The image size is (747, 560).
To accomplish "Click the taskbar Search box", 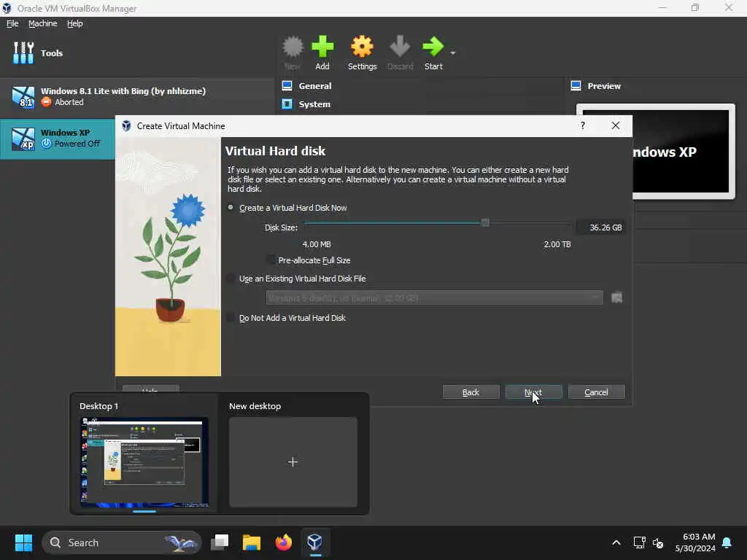I will pos(122,542).
